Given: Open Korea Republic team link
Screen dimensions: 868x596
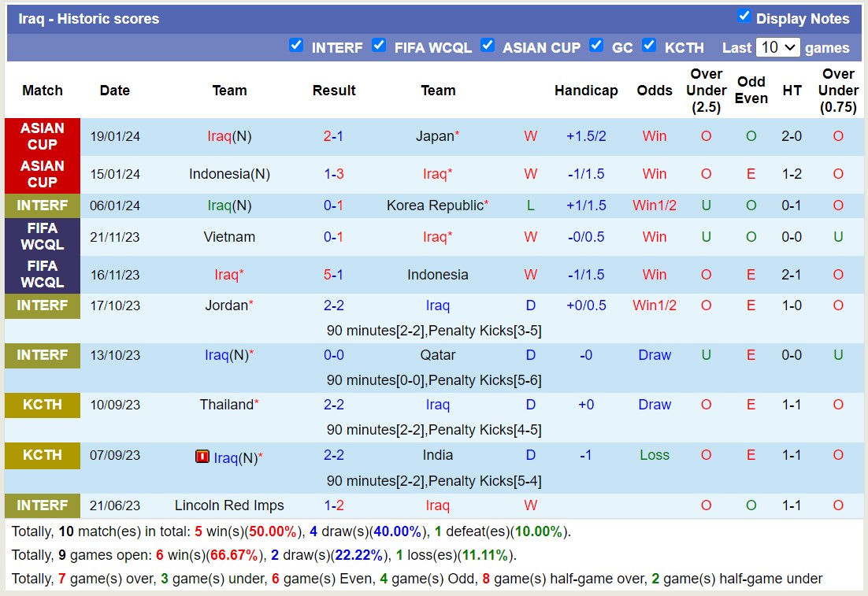Looking at the screenshot, I should pyautogui.click(x=435, y=205).
